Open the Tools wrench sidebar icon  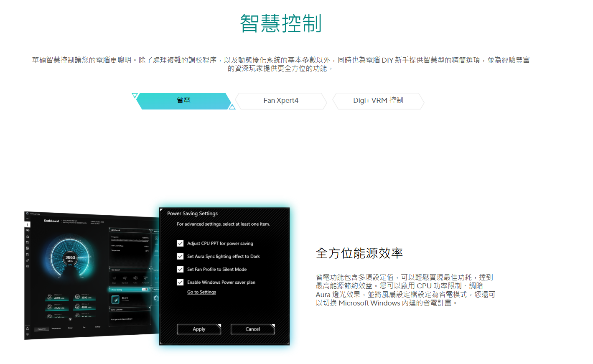coord(28,254)
